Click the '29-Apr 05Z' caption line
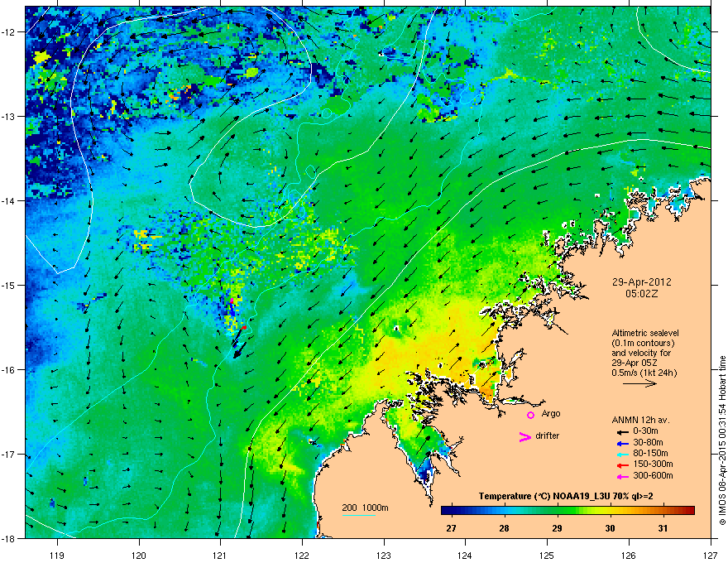This screenshot has height=563, width=728. [x=634, y=363]
